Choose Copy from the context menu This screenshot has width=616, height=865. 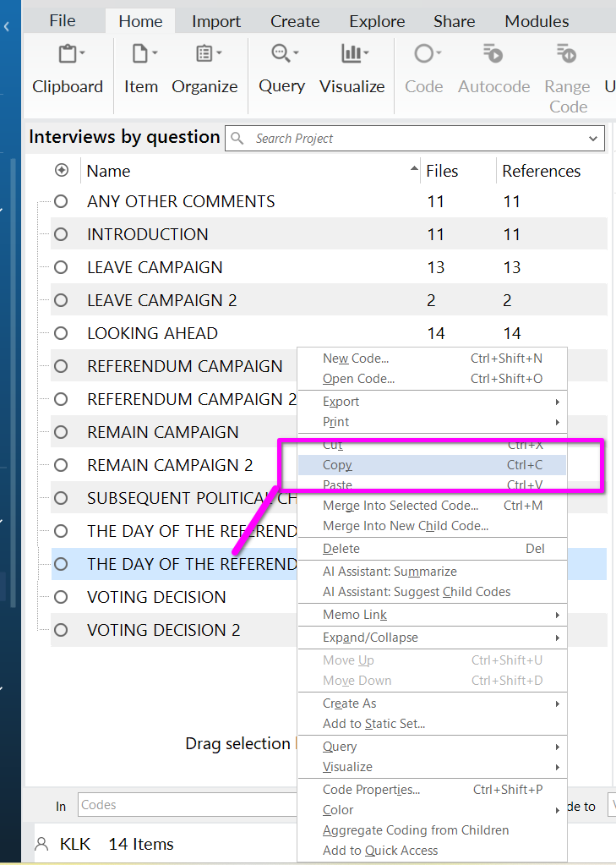pos(338,465)
